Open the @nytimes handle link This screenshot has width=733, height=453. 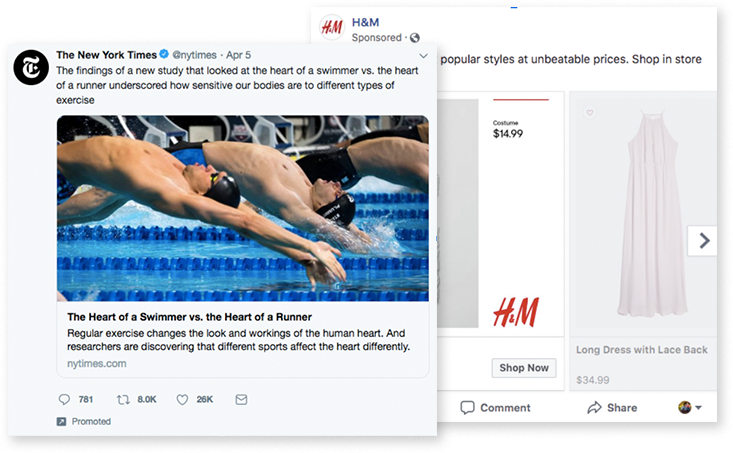click(194, 55)
